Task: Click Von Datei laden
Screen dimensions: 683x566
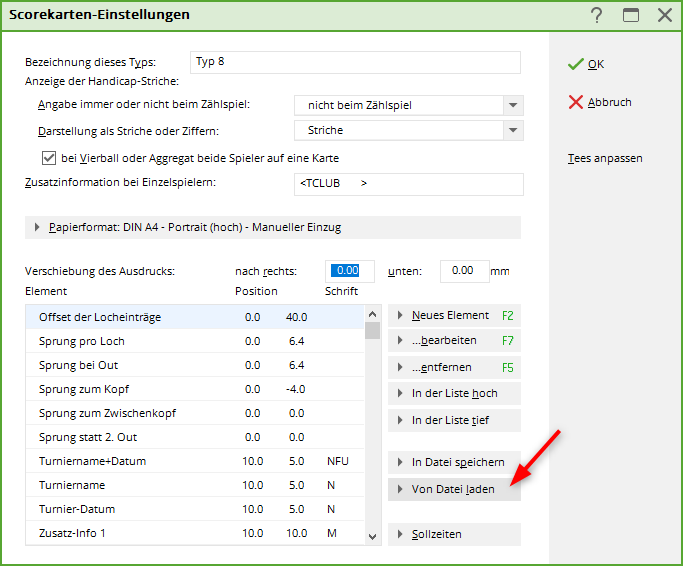Action: coord(453,489)
